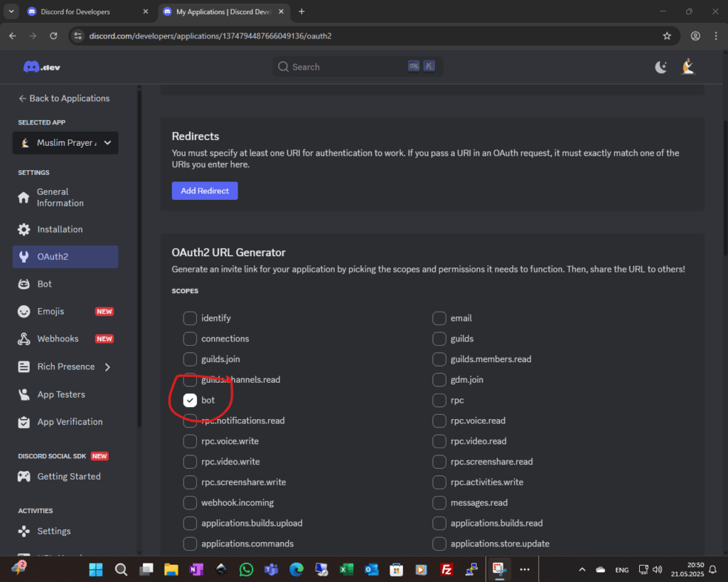The height and width of the screenshot is (582, 728).
Task: Enable the identify scope checkbox
Action: [x=190, y=318]
